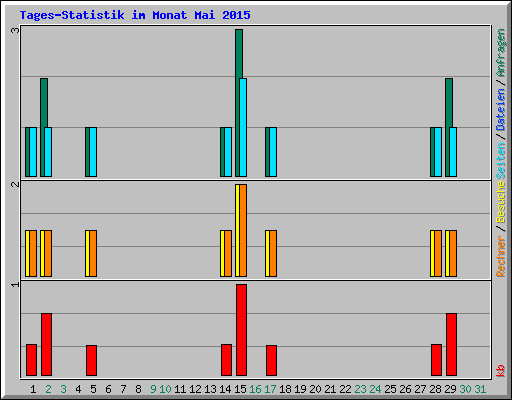The image size is (512, 400).
Task: Click the title 'Tages-Statistik im Monat Mai 2015'
Action: tap(135, 15)
